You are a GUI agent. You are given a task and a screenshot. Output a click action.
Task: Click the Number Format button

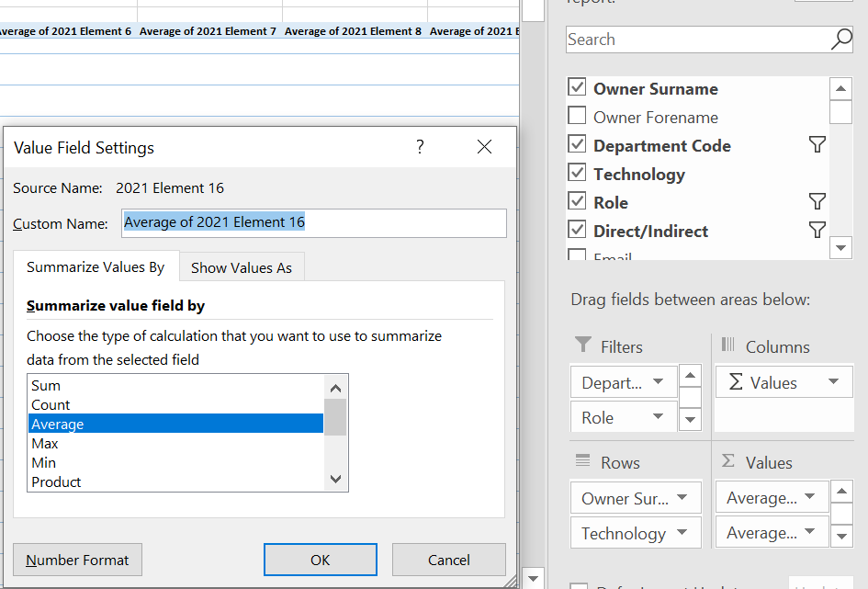click(77, 560)
